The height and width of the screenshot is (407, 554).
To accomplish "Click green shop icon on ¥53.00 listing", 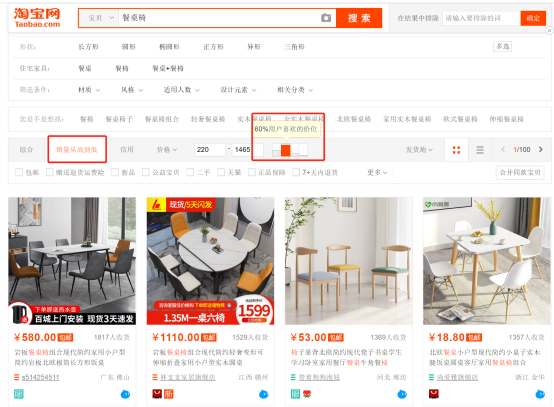I will pyautogui.click(x=293, y=377).
